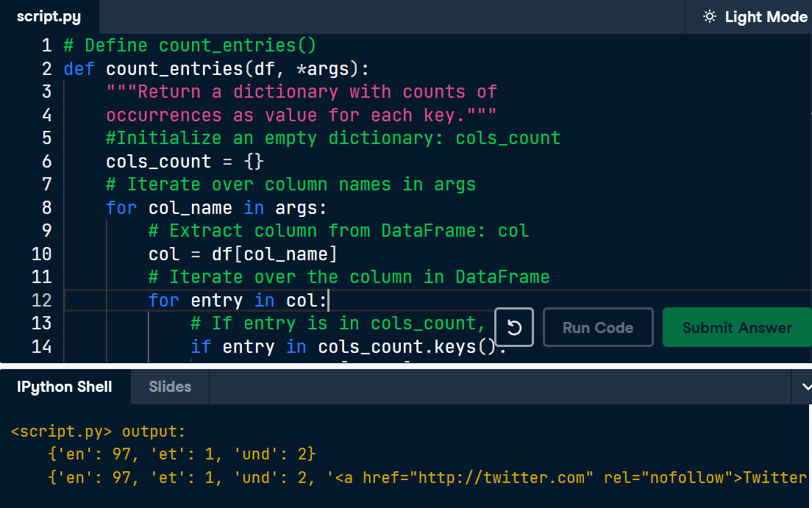The width and height of the screenshot is (812, 508).
Task: Click line number 12 in the gutter
Action: (41, 301)
